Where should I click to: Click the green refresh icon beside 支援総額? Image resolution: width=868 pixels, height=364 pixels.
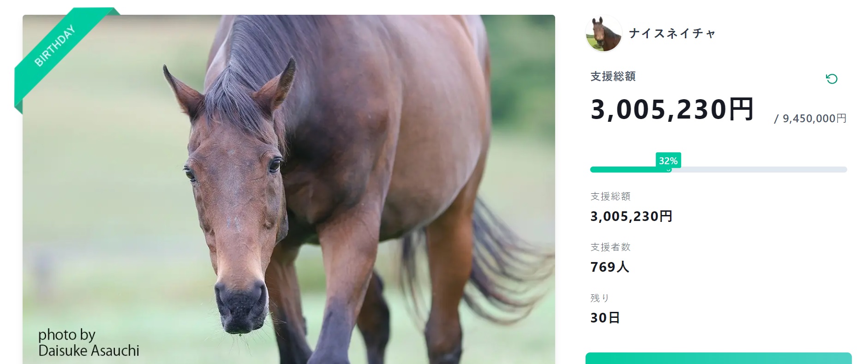tap(831, 79)
